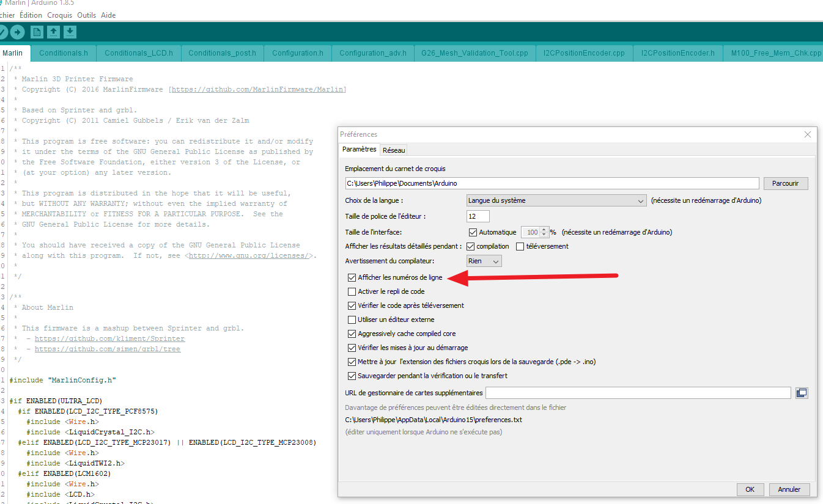Uncheck the 'compilation' detailed output checkbox
This screenshot has height=504, width=823.
click(x=470, y=246)
